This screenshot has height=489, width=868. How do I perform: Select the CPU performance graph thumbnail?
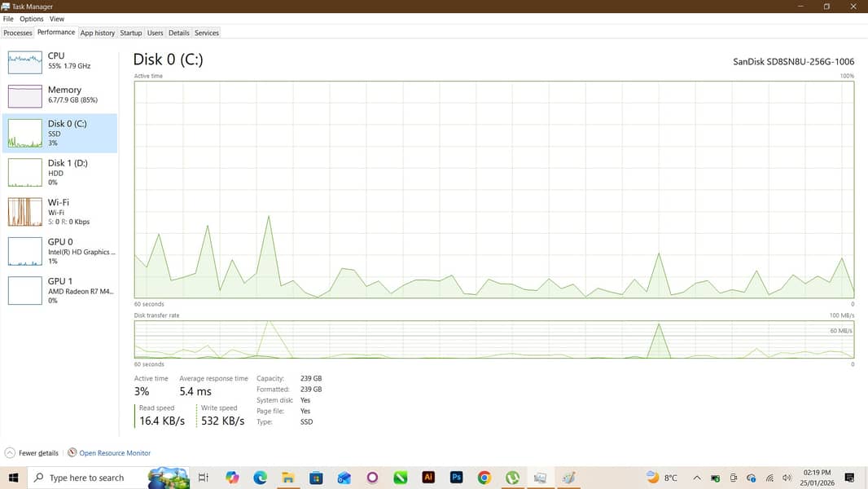point(24,62)
